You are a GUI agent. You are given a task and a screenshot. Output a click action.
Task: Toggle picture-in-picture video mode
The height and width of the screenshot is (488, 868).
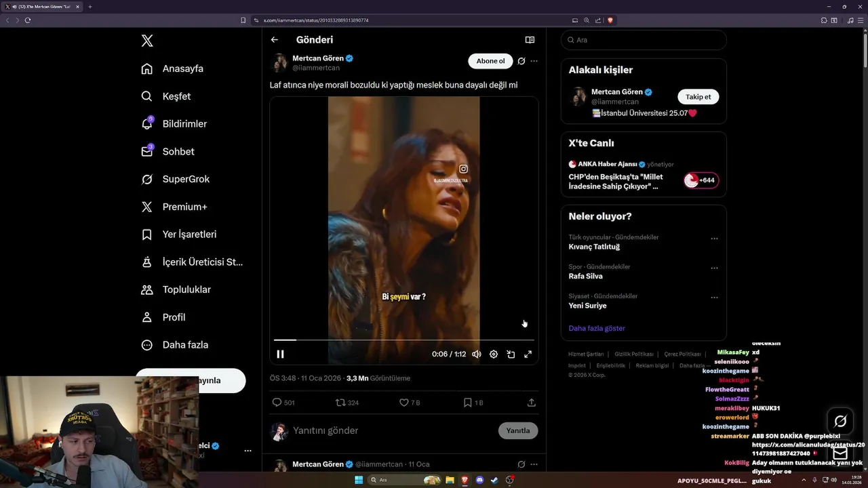tap(511, 354)
